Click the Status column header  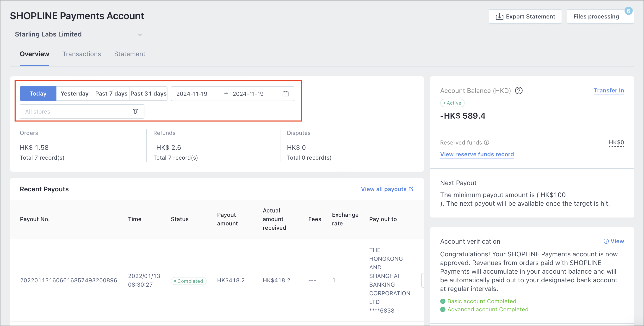pyautogui.click(x=180, y=219)
